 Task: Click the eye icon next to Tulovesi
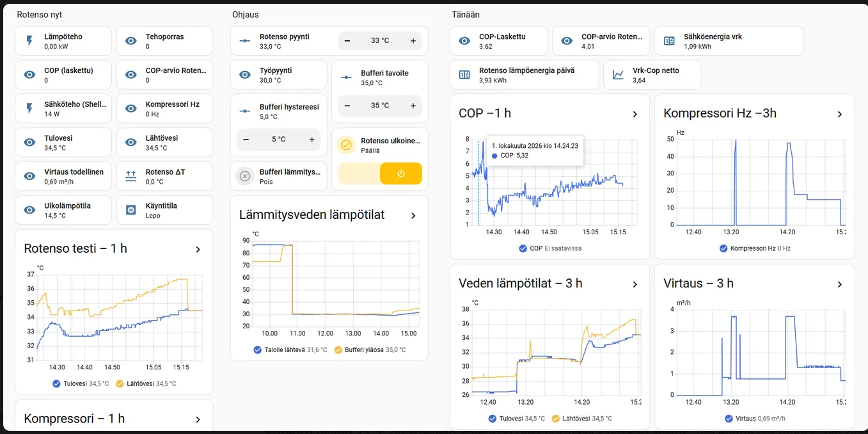click(x=29, y=143)
